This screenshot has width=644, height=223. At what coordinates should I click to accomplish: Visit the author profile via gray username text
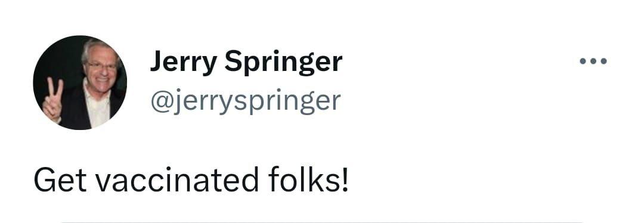(x=246, y=101)
